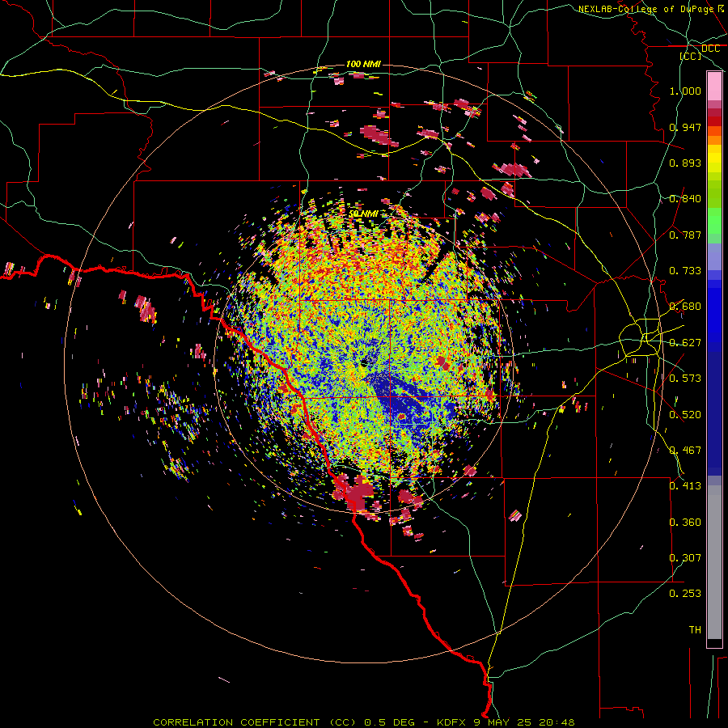The height and width of the screenshot is (728, 728).
Task: Select the 0.680 scale value
Action: pyautogui.click(x=685, y=307)
